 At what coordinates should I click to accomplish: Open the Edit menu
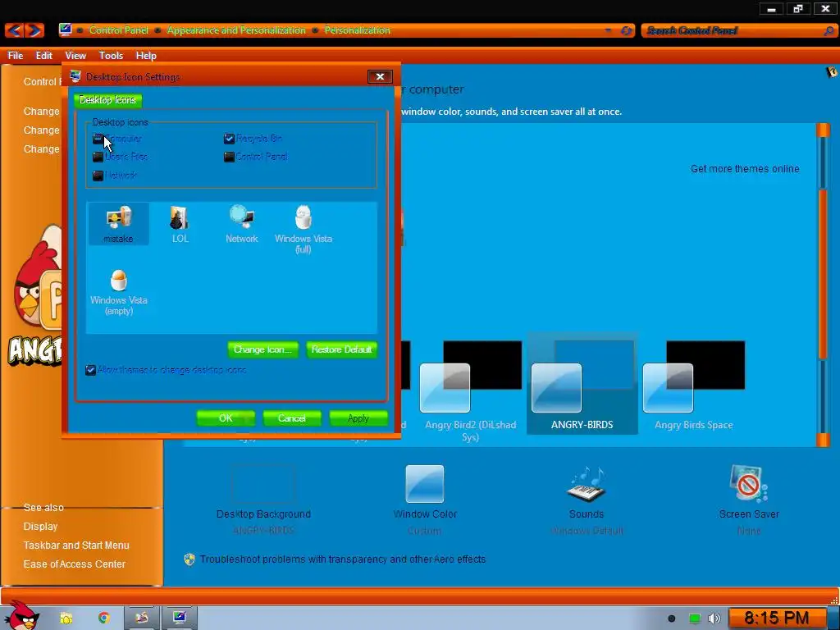[x=44, y=55]
